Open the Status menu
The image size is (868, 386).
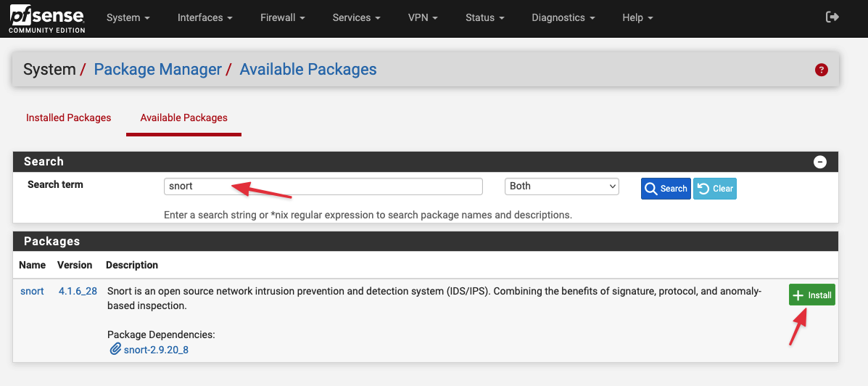(x=484, y=17)
